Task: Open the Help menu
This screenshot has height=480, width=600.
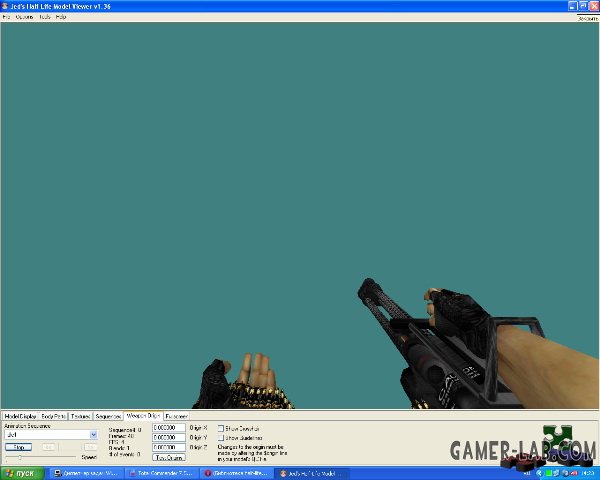Action: pos(61,17)
